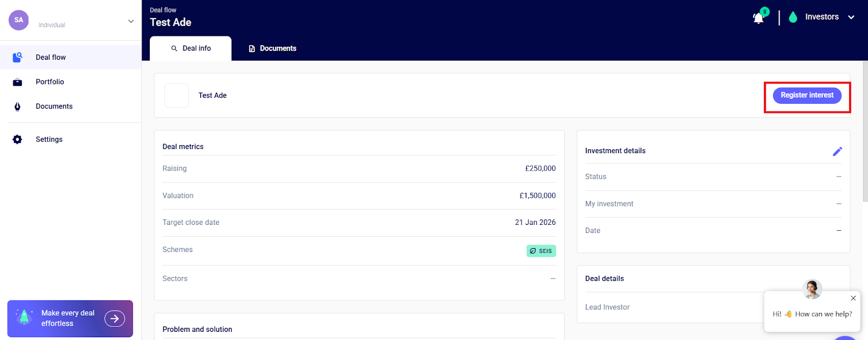Click the arrow on Make every deal effortless
Image resolution: width=868 pixels, height=340 pixels.
[x=114, y=319]
